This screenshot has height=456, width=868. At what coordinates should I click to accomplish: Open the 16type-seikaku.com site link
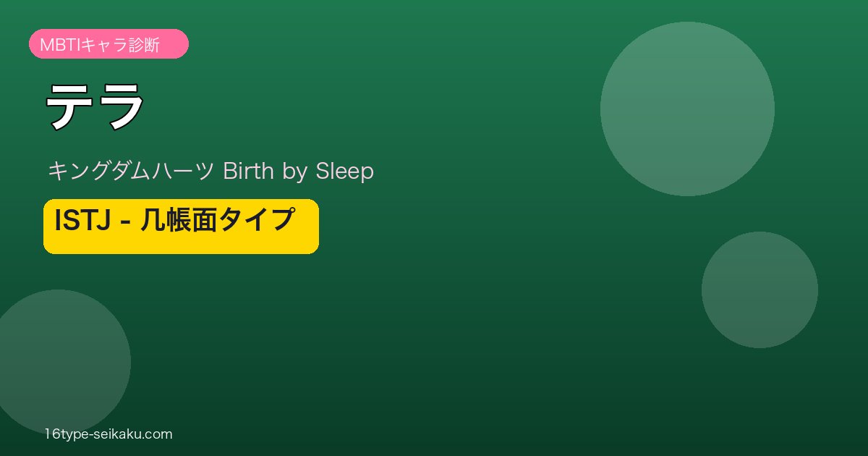[x=108, y=434]
